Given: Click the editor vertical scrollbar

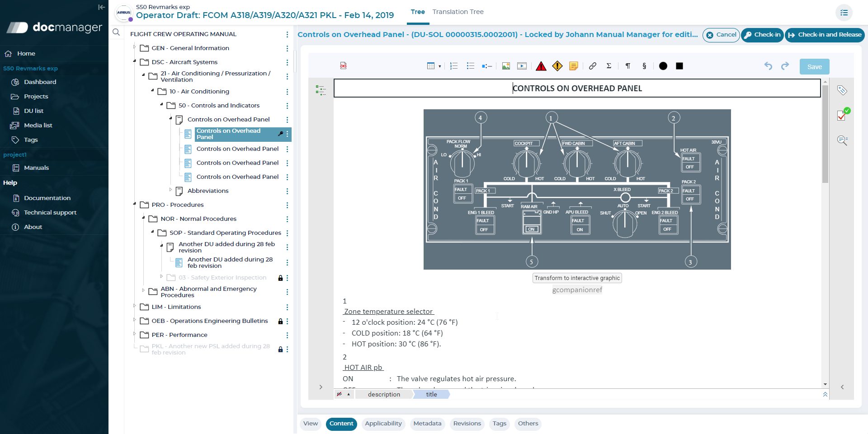Looking at the screenshot, I should (825, 134).
